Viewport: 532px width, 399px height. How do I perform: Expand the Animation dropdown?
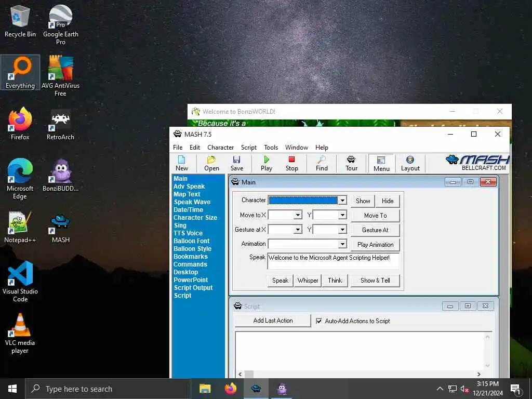pos(342,244)
